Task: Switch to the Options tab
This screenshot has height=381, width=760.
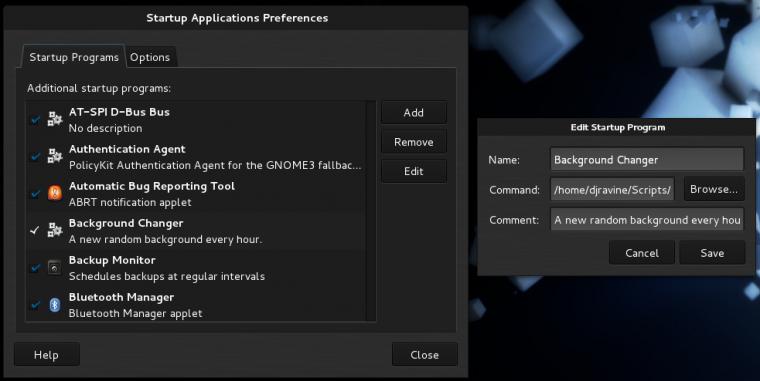Action: click(x=150, y=57)
